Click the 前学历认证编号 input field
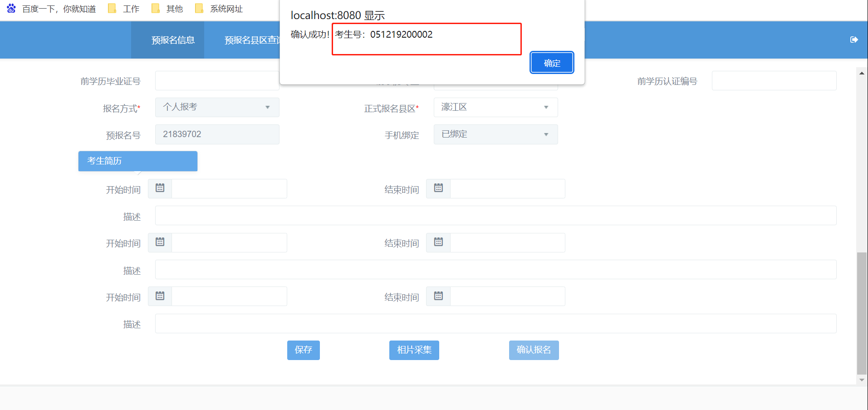The height and width of the screenshot is (410, 868). pos(774,81)
